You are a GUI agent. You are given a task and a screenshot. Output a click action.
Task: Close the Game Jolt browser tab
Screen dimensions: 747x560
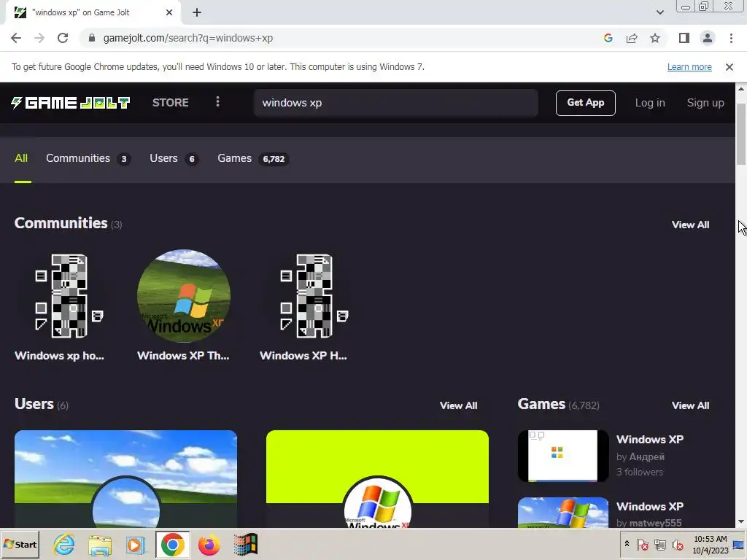[169, 13]
